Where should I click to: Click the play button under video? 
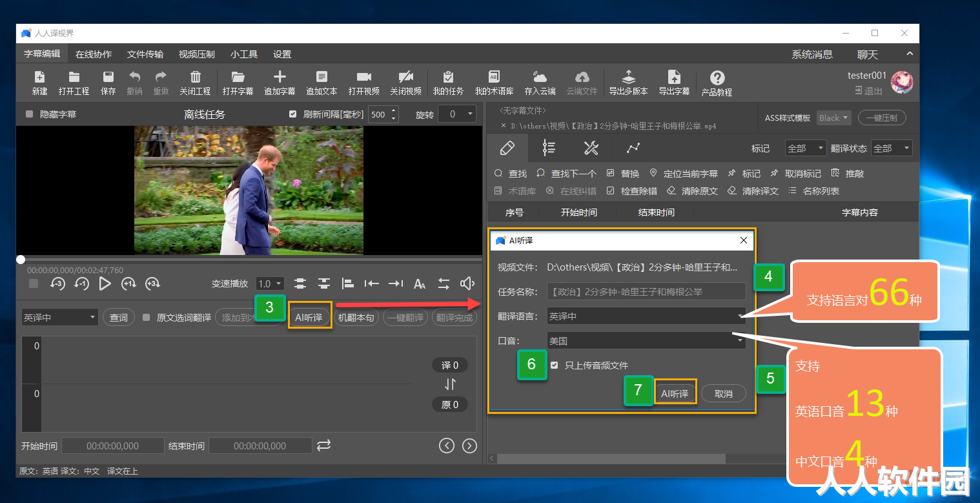[x=105, y=283]
